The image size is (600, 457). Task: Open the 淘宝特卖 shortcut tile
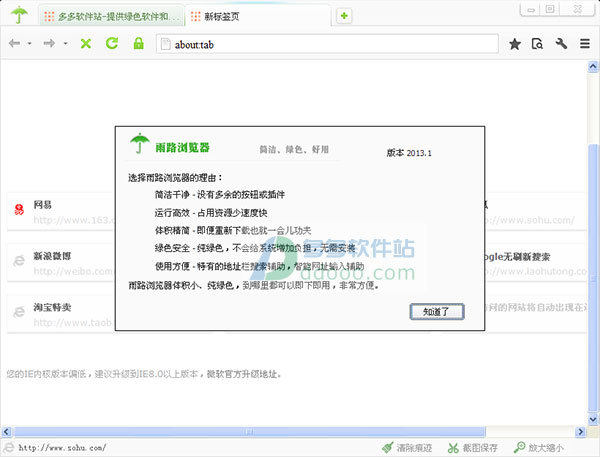click(61, 314)
